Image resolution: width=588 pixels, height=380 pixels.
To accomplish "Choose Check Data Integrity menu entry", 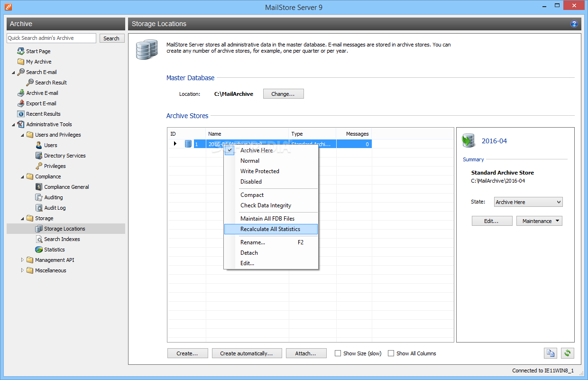I will click(x=271, y=205).
